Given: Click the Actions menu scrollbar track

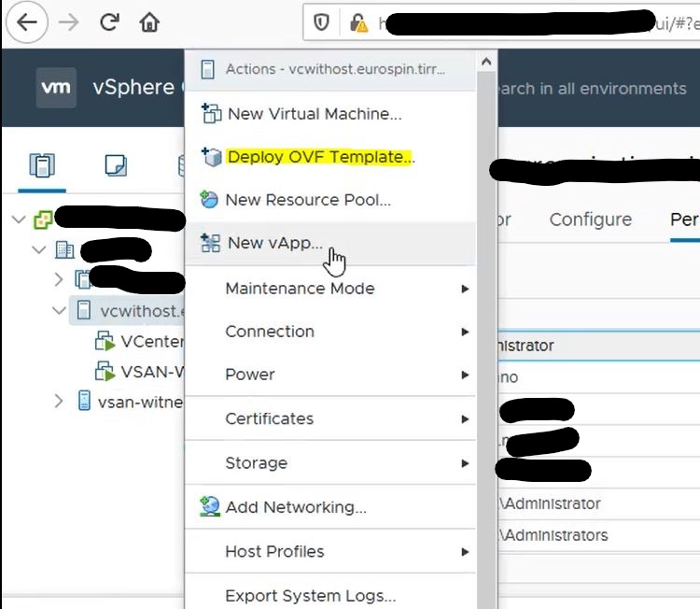Looking at the screenshot, I should click(x=486, y=340).
